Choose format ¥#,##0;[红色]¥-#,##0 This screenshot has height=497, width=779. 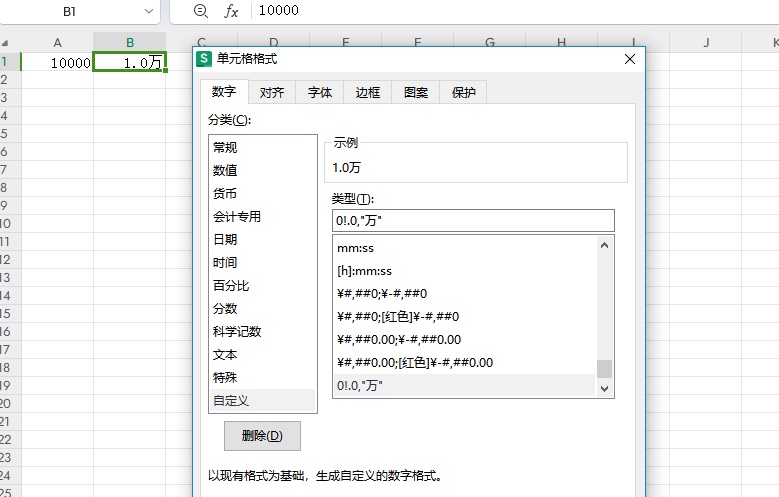point(464,317)
